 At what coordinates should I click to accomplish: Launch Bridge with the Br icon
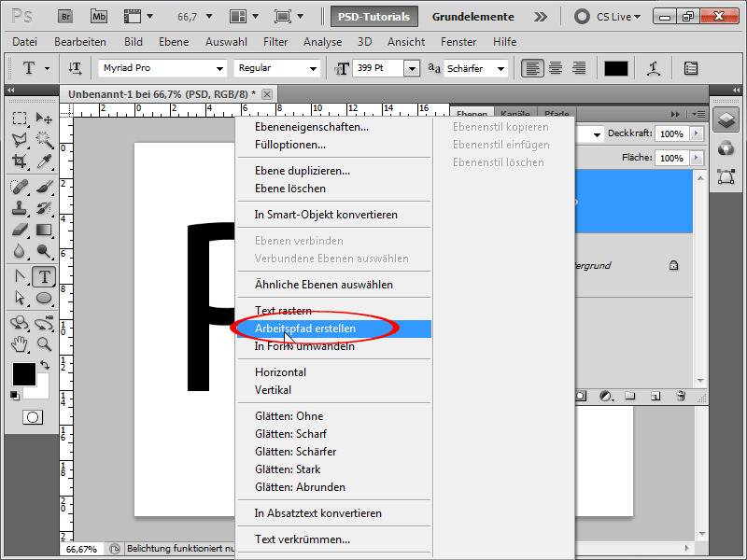[65, 17]
